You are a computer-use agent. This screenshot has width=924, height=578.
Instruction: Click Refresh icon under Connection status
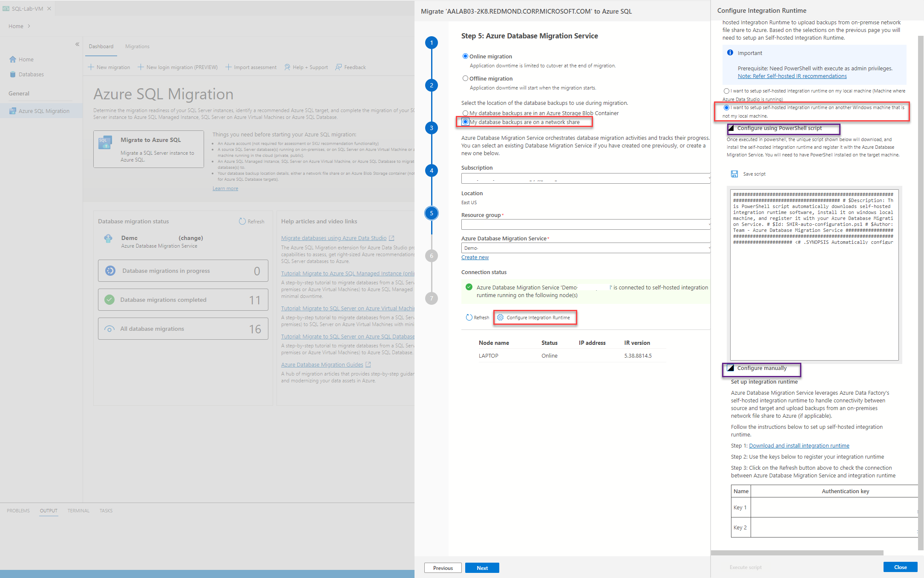pos(469,318)
